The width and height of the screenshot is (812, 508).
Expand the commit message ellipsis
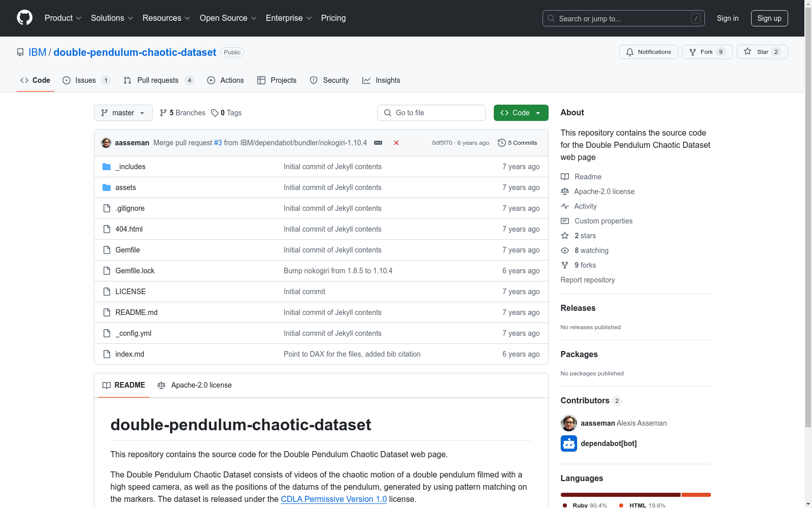378,143
